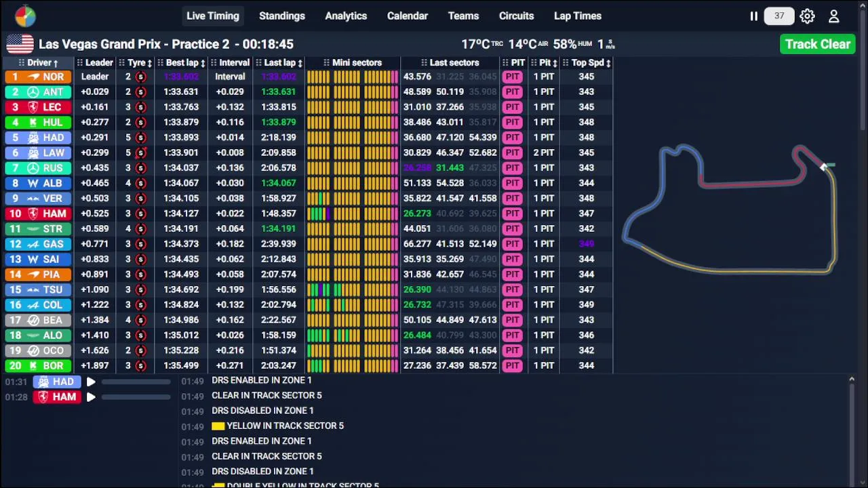868x488 pixels.
Task: Select driver HUL row badge
Action: pyautogui.click(x=39, y=122)
